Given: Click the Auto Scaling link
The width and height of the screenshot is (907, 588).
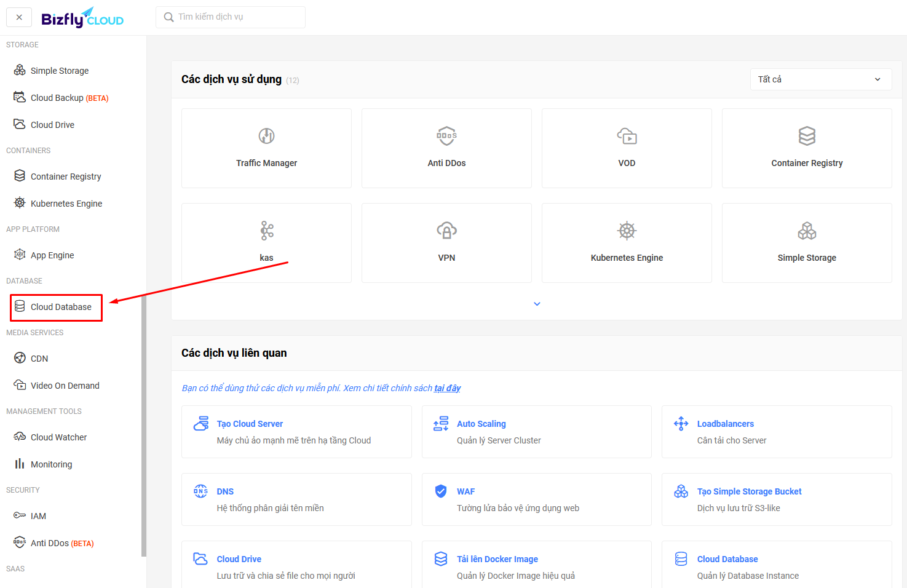Looking at the screenshot, I should point(481,424).
